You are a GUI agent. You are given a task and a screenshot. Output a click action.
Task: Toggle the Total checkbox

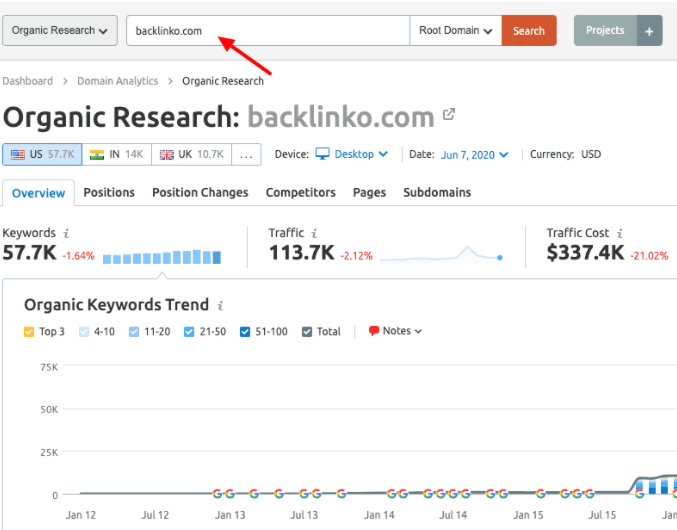point(307,331)
